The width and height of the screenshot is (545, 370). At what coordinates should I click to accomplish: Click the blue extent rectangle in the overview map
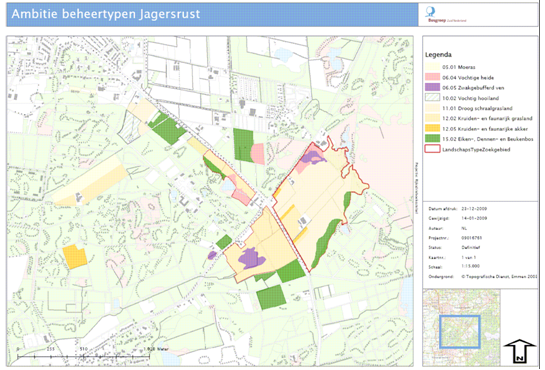coord(459,332)
